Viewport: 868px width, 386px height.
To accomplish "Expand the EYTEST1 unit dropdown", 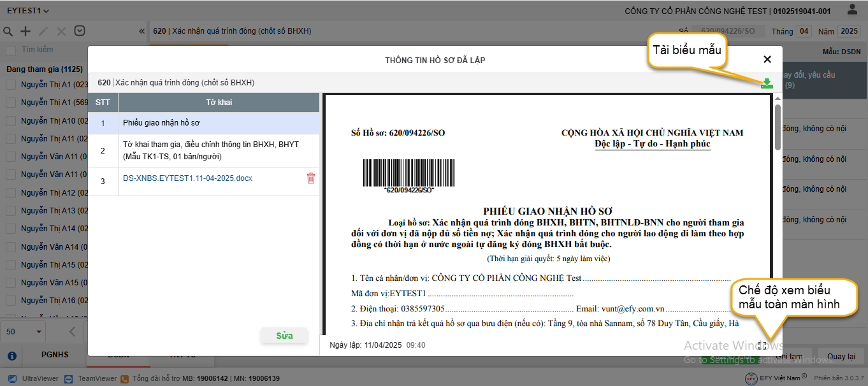I will tap(28, 11).
